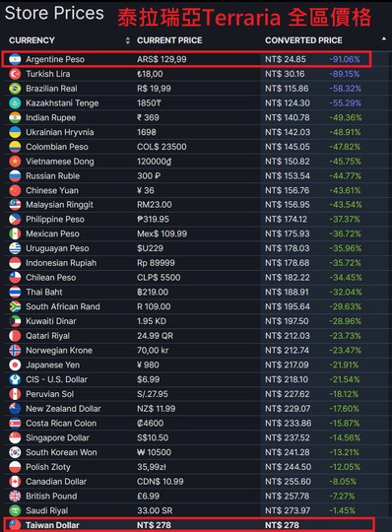Click the Saudi Riyal flag icon
The width and height of the screenshot is (392, 532).
tap(15, 510)
